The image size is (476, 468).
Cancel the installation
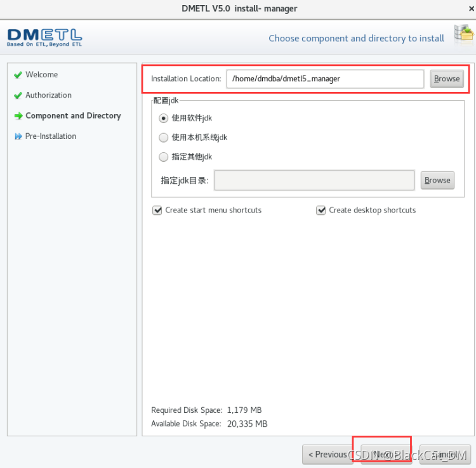[x=445, y=454]
